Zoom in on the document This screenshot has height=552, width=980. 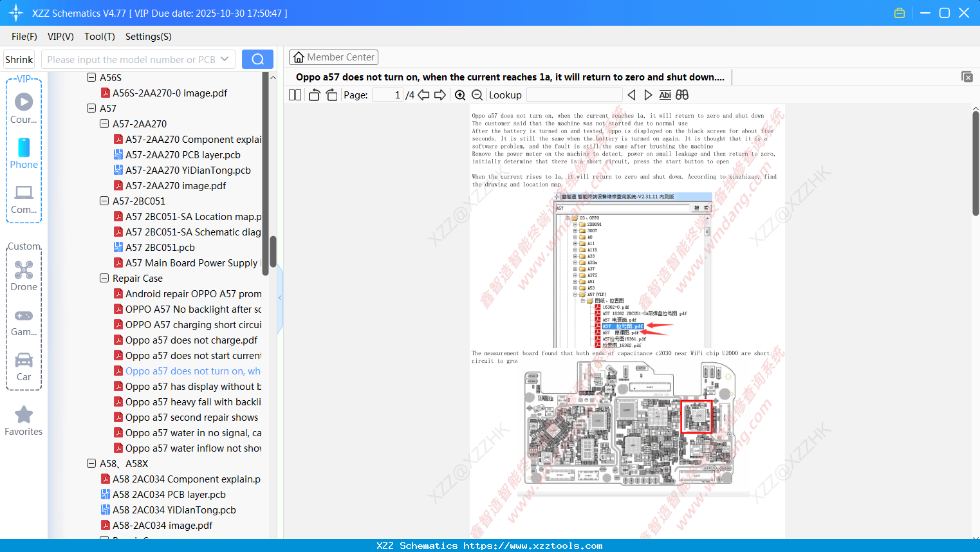point(460,95)
